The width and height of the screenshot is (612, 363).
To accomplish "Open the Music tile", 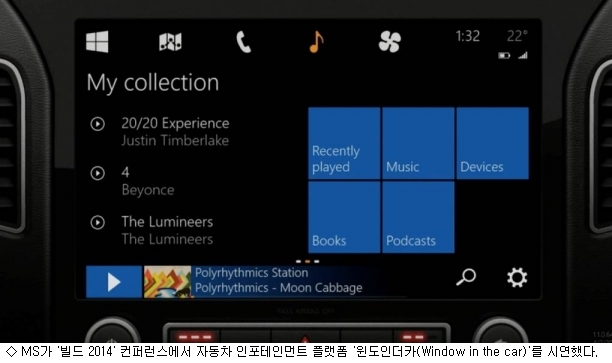I will point(418,143).
